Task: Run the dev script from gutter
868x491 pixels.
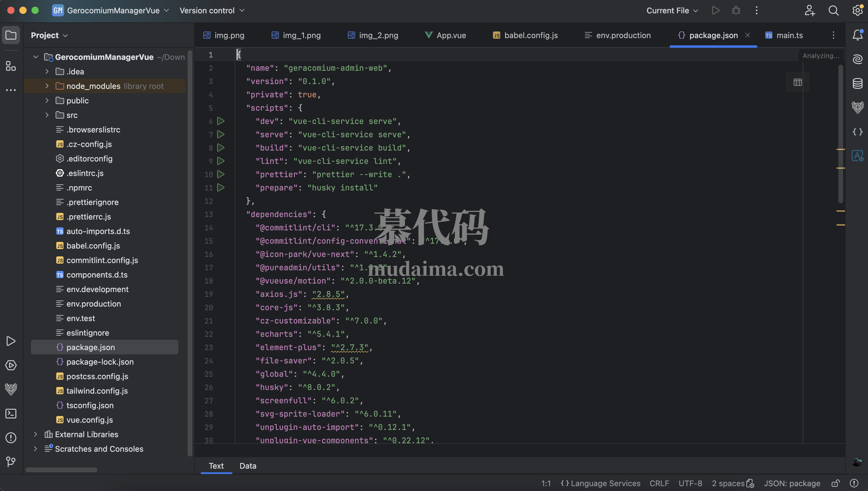Action: click(x=220, y=121)
